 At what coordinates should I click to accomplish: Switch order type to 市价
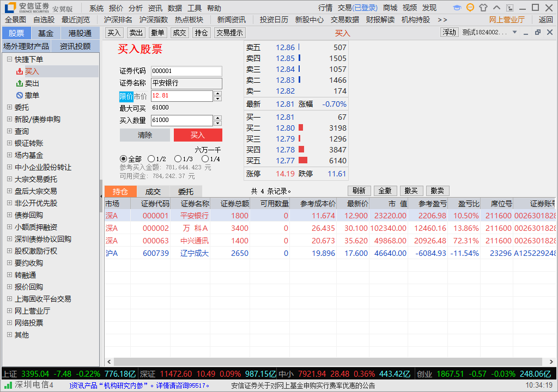pos(140,96)
